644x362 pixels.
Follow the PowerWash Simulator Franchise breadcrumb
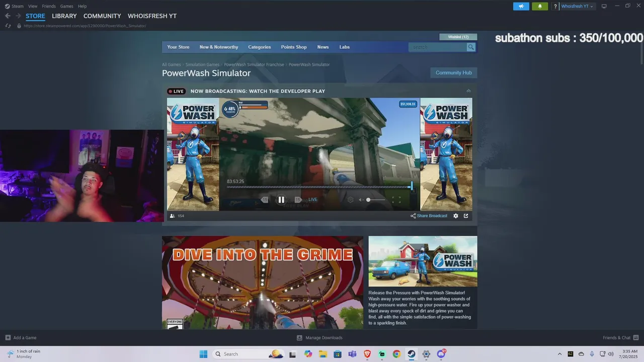click(x=254, y=65)
